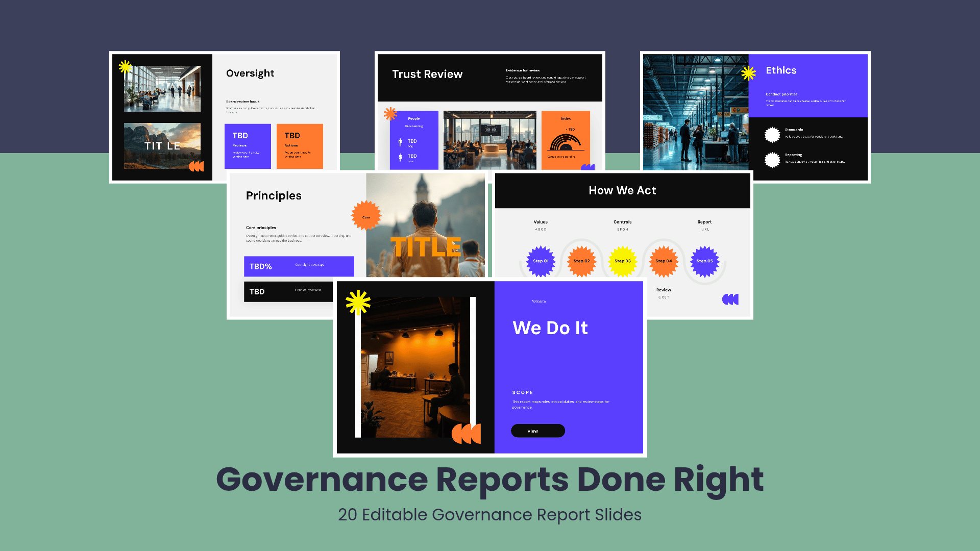Screen dimensions: 980x551
Task: Click the orange-lit room photo
Action: pyautogui.click(x=415, y=367)
